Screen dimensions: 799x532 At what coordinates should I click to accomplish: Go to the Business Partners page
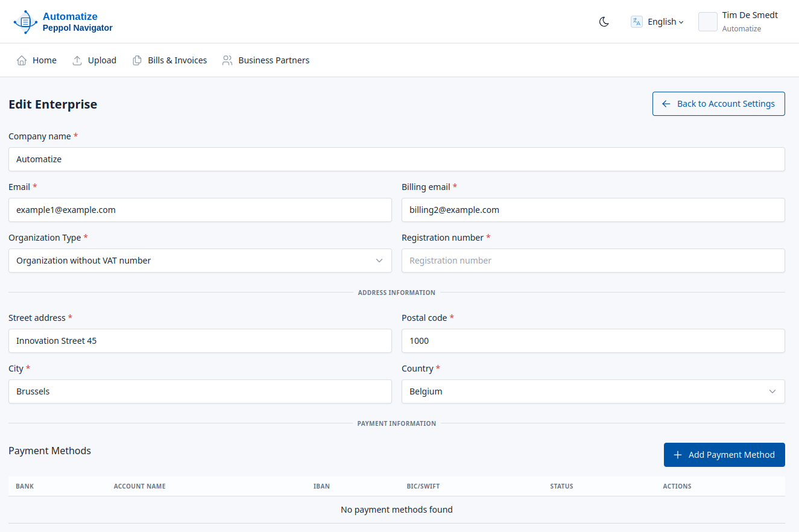tap(273, 60)
